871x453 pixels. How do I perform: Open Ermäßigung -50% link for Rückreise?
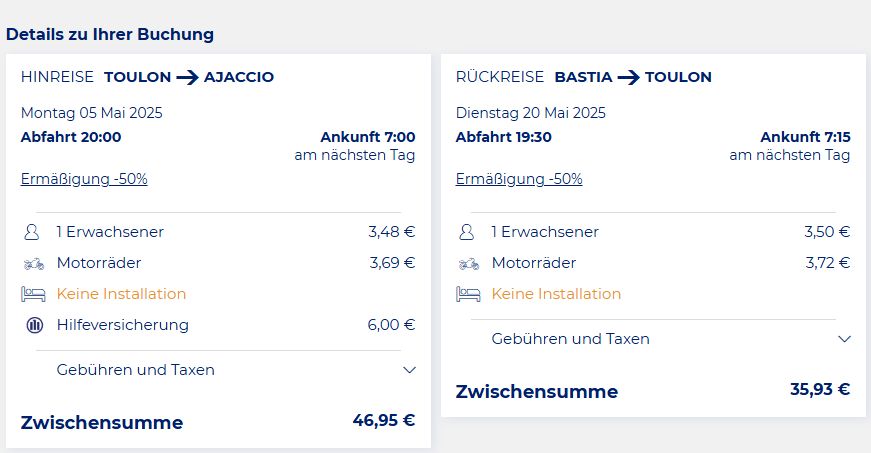pos(519,179)
